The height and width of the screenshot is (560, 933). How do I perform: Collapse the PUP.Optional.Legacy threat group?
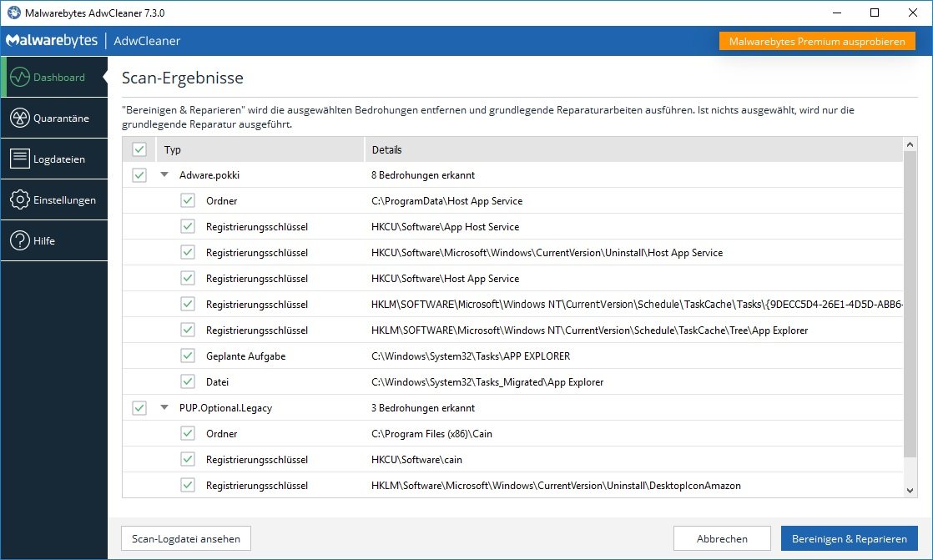164,409
